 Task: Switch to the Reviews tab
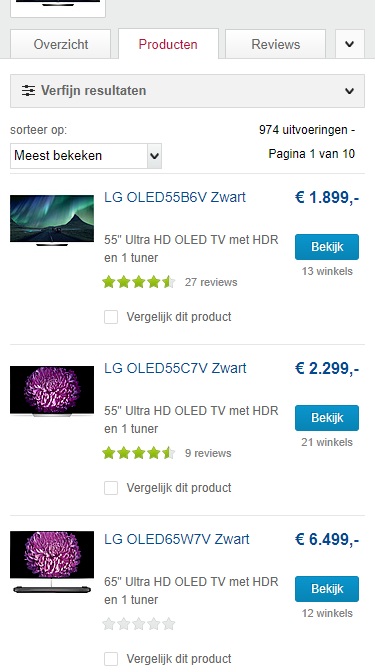[x=276, y=44]
